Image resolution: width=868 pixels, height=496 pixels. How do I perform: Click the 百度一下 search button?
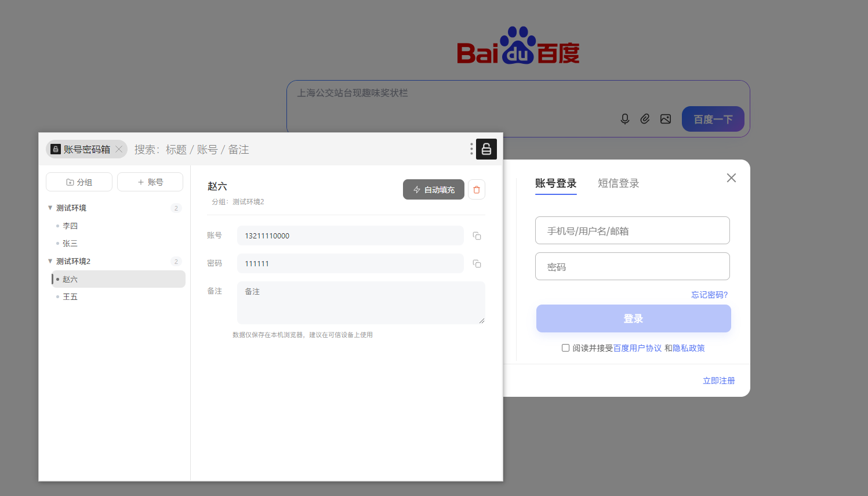coord(713,119)
